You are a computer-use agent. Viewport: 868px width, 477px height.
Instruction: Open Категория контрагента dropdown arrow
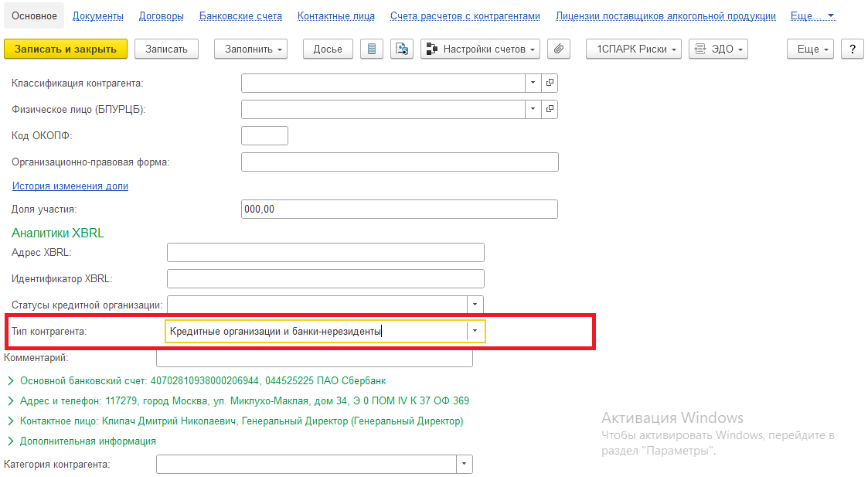[x=464, y=464]
